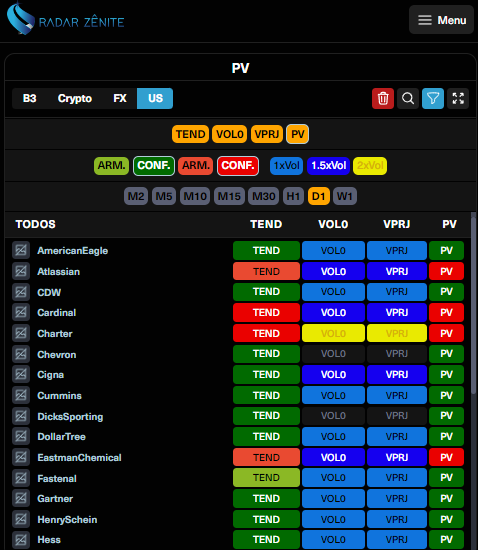Open the magnifier search icon

(x=408, y=99)
